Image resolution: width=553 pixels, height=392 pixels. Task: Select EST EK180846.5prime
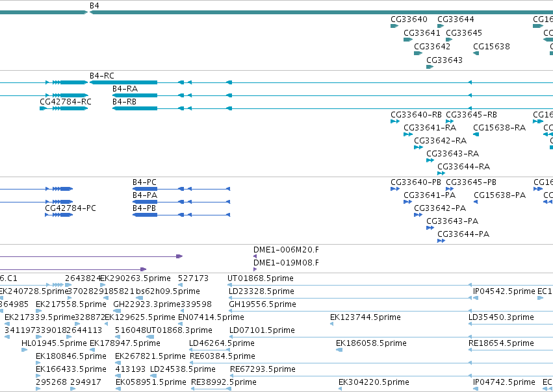pyautogui.click(x=71, y=356)
